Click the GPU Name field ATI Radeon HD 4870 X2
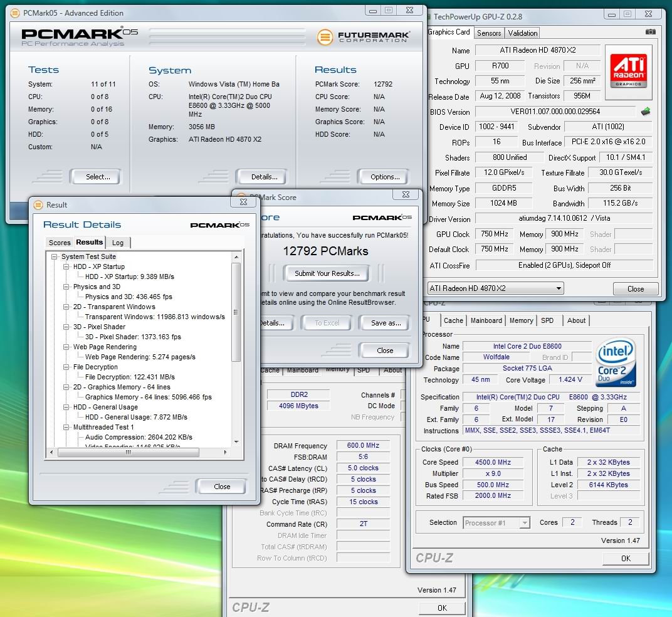 pos(538,50)
